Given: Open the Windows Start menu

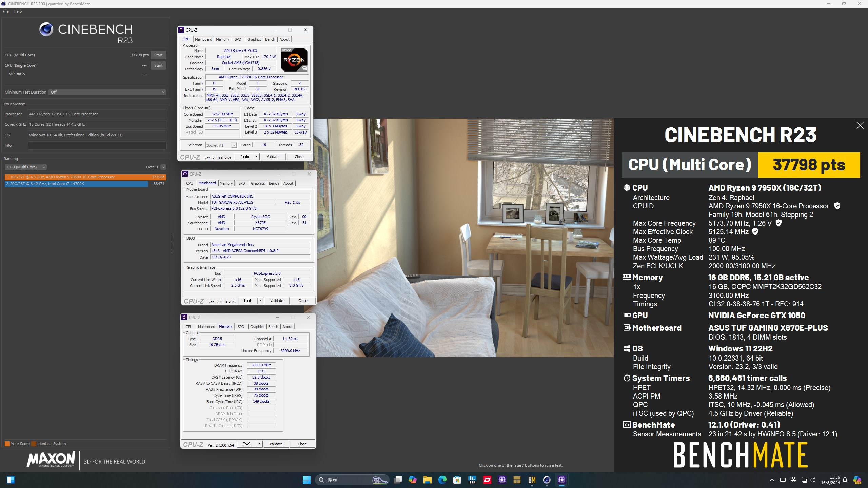Looking at the screenshot, I should pos(307,480).
